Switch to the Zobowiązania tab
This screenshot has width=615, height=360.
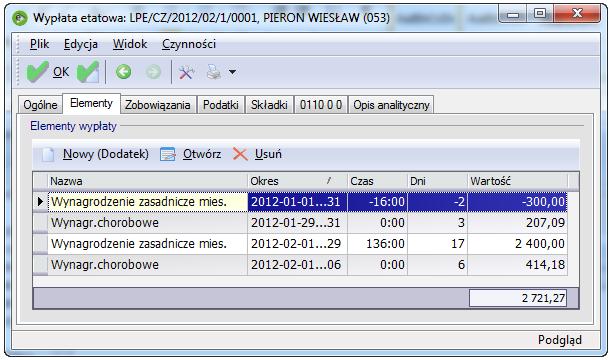158,105
